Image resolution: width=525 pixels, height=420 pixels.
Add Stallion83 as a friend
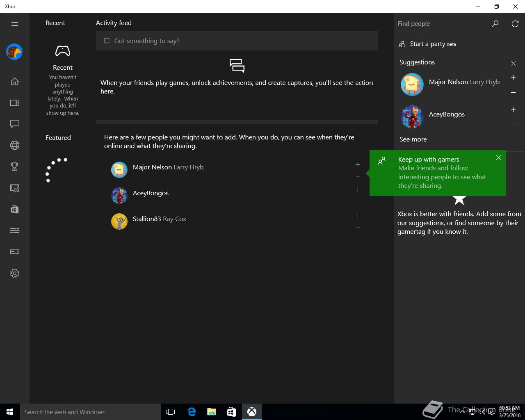point(358,216)
